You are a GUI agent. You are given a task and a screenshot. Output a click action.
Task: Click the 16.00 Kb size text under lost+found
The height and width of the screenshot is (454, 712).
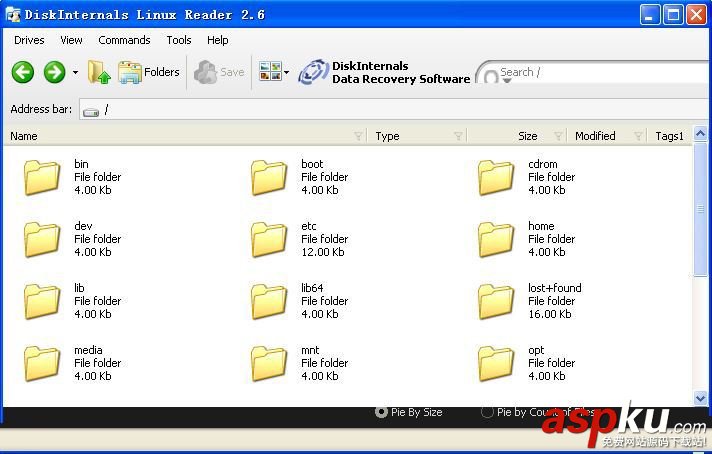[550, 314]
